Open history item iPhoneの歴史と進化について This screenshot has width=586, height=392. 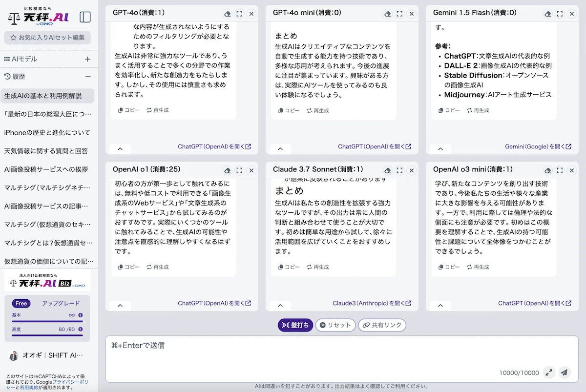[x=47, y=132]
